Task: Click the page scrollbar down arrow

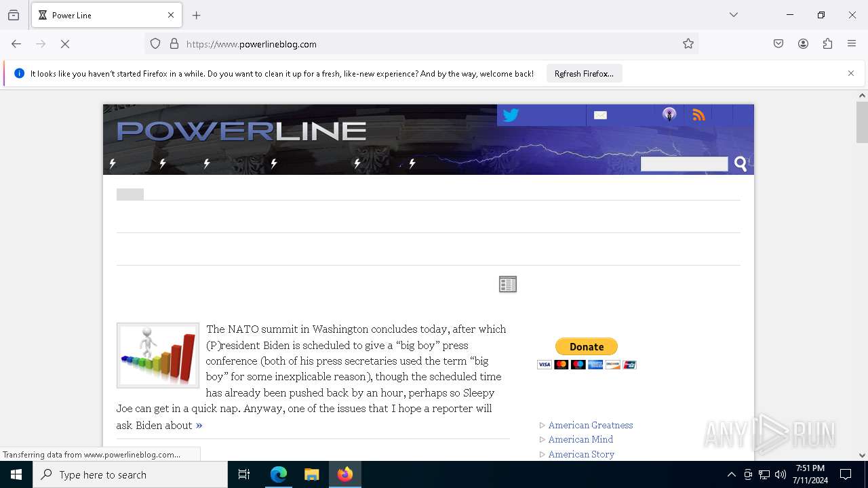Action: tap(862, 455)
